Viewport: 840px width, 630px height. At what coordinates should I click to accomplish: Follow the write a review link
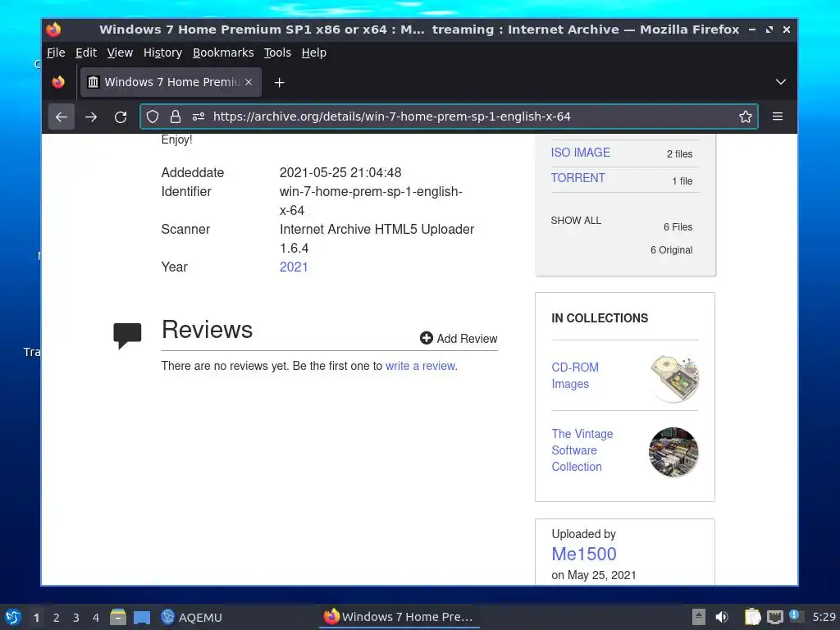(421, 366)
